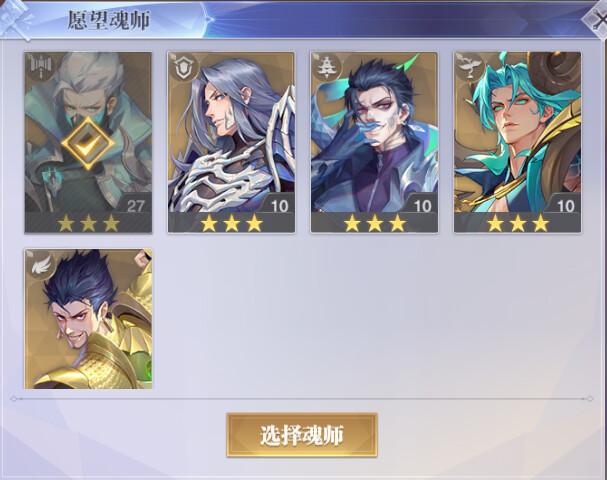Click the 选择魂师 button

pyautogui.click(x=302, y=435)
